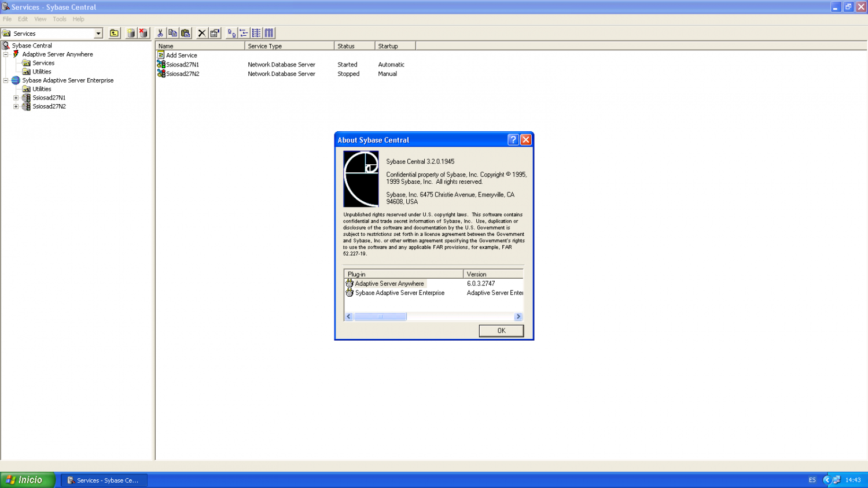Click the tray expand arrow near clock
Image resolution: width=868 pixels, height=488 pixels.
826,480
